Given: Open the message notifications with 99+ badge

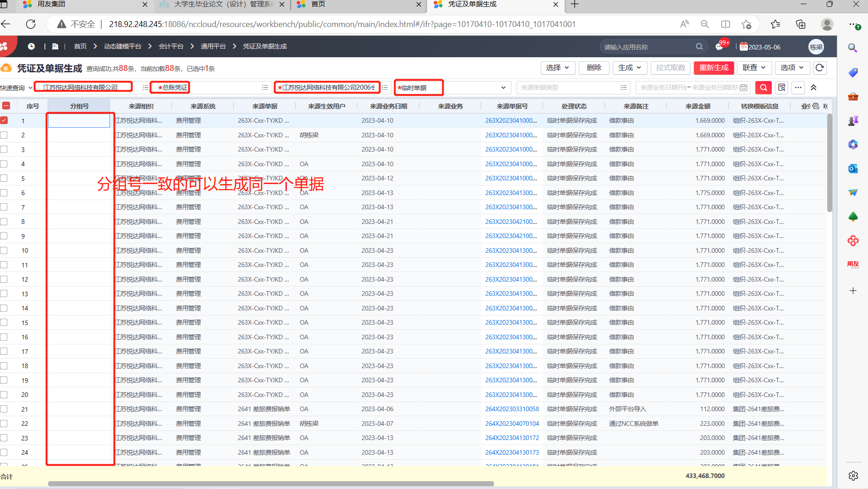Looking at the screenshot, I should tap(720, 46).
